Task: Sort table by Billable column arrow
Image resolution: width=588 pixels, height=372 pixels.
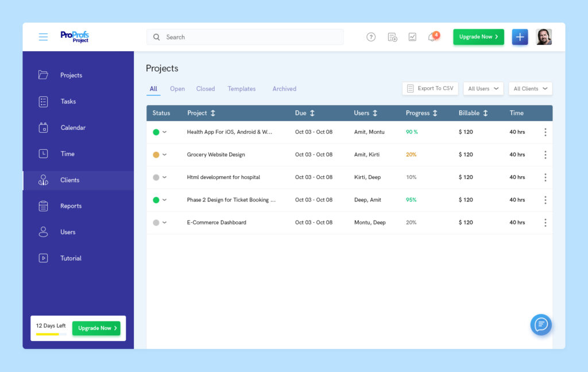Action: [x=485, y=113]
